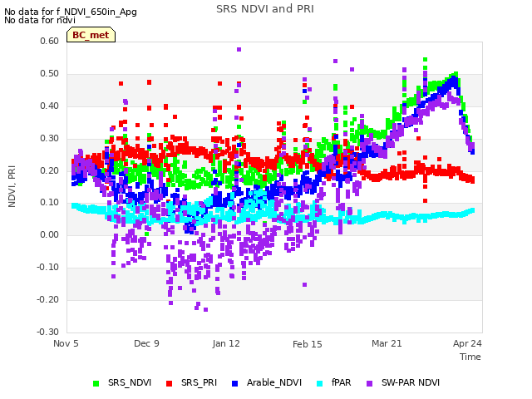Click the chart title SRS NDVI and PRI

point(265,9)
